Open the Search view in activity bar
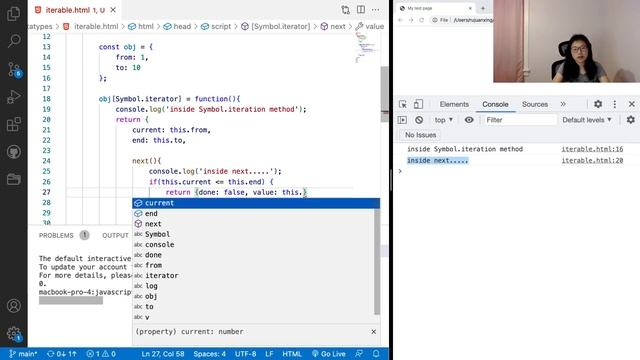The image size is (640, 360). click(14, 41)
